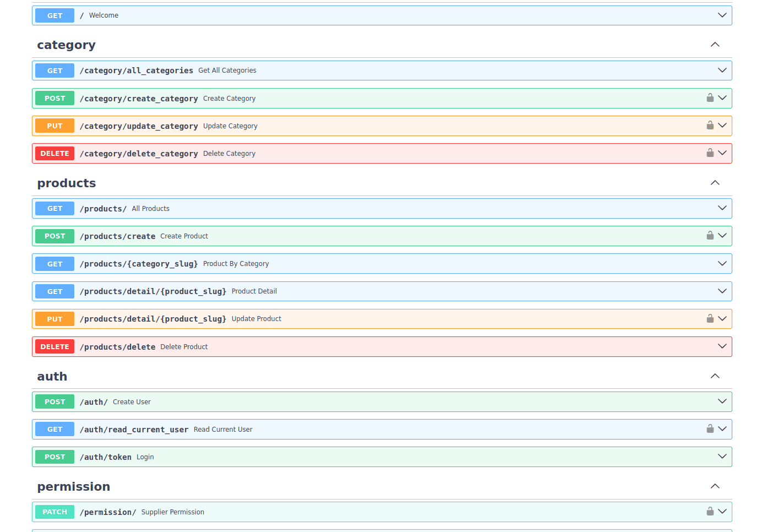The width and height of the screenshot is (762, 532).
Task: Click lock icon on Create Category endpoint
Action: tap(710, 98)
